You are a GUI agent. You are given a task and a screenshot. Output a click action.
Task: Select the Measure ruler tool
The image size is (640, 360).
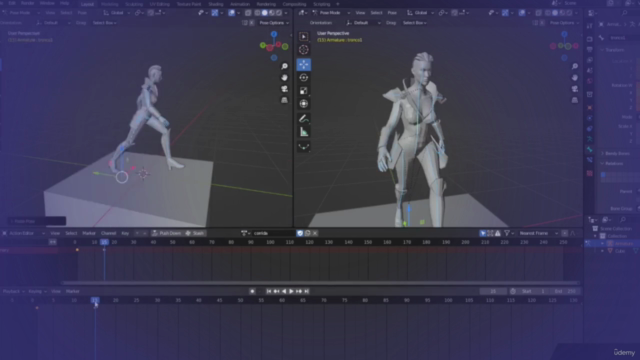pyautogui.click(x=304, y=132)
